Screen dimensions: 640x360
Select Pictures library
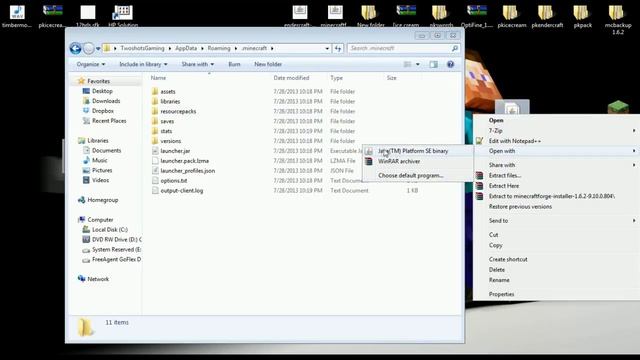click(102, 170)
